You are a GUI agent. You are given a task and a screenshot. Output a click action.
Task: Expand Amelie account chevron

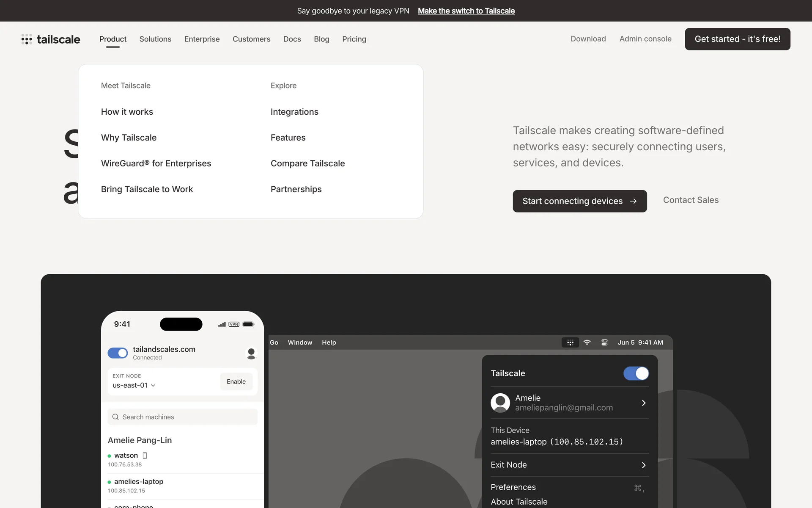click(644, 403)
